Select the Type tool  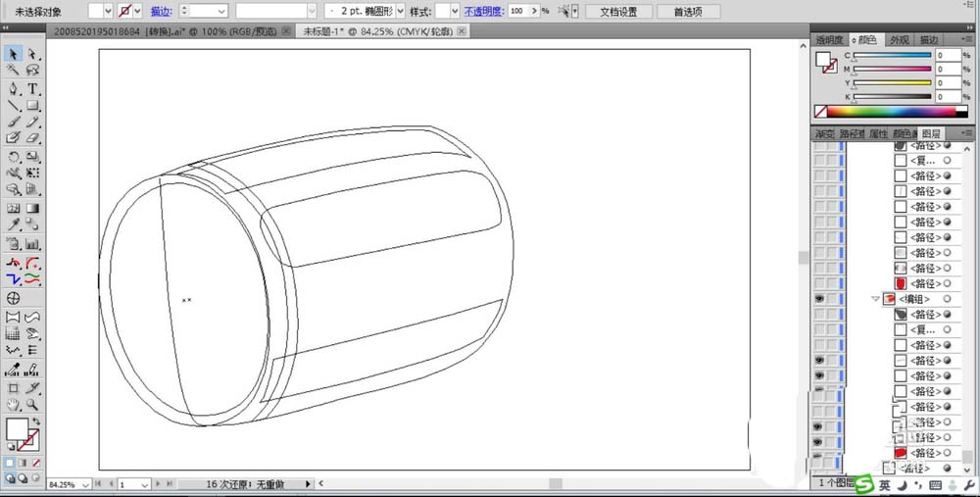tap(32, 88)
